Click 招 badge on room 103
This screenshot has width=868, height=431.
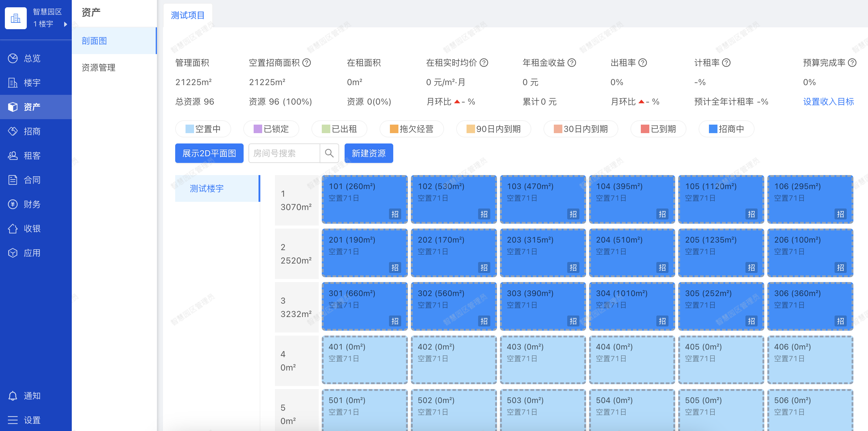click(573, 214)
